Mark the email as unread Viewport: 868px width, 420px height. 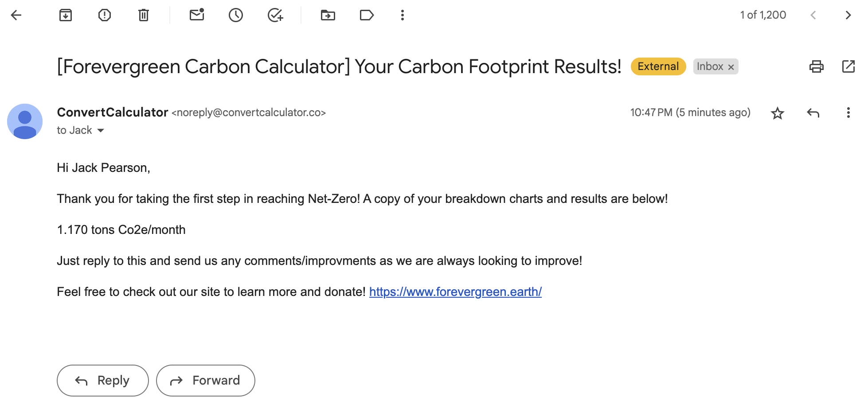click(x=197, y=16)
